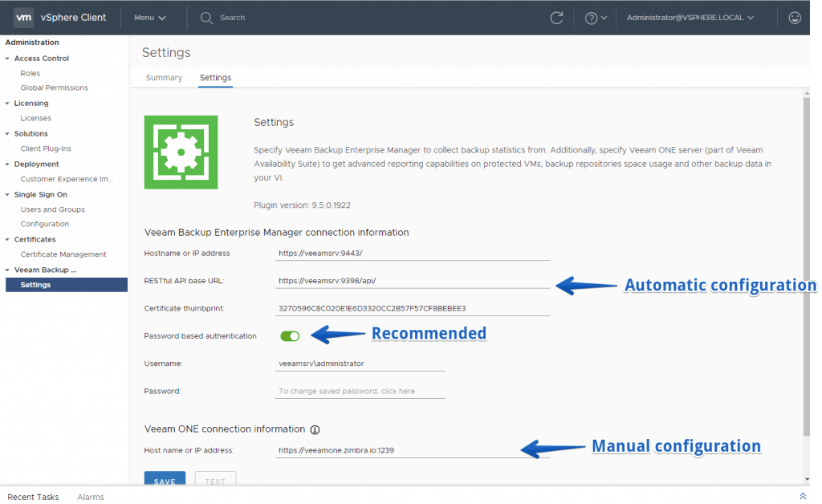Open Roles in the sidebar

(30, 73)
